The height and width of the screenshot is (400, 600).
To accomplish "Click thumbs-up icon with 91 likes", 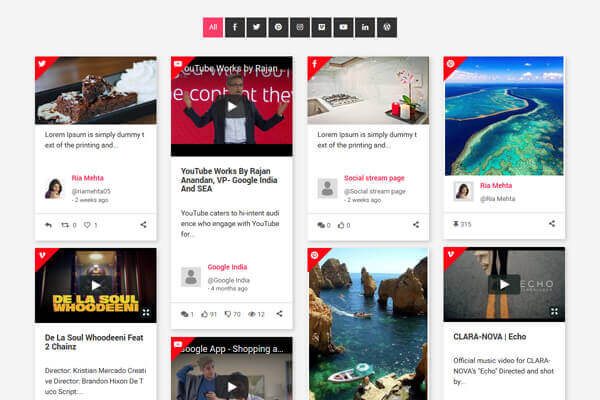I will (205, 314).
